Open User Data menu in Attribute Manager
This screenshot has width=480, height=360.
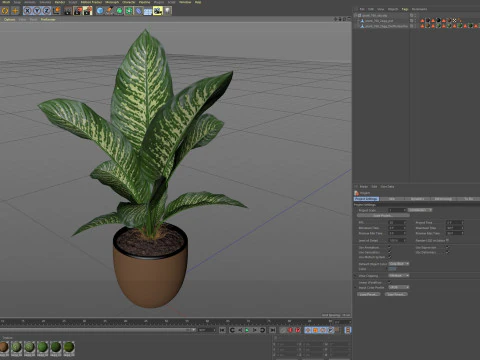point(387,187)
